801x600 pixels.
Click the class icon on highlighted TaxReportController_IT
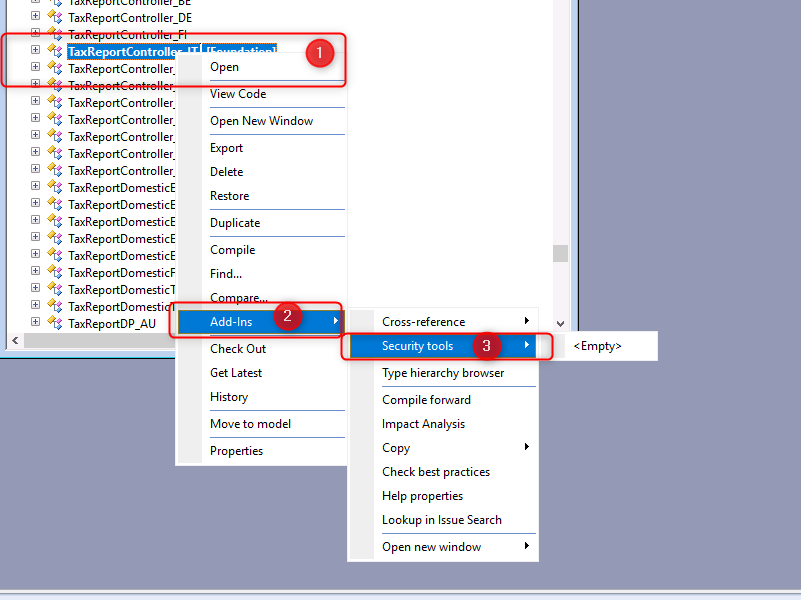(x=54, y=51)
